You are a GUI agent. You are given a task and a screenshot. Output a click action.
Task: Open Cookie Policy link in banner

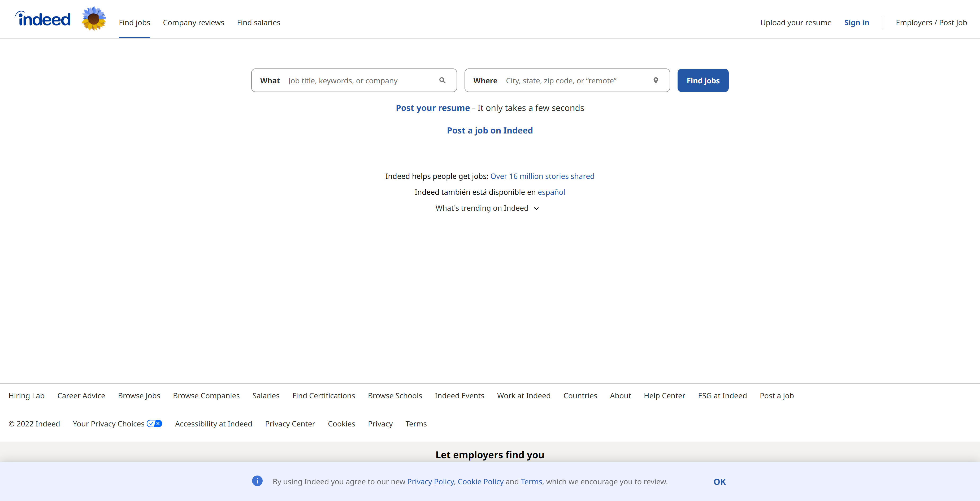[480, 482]
